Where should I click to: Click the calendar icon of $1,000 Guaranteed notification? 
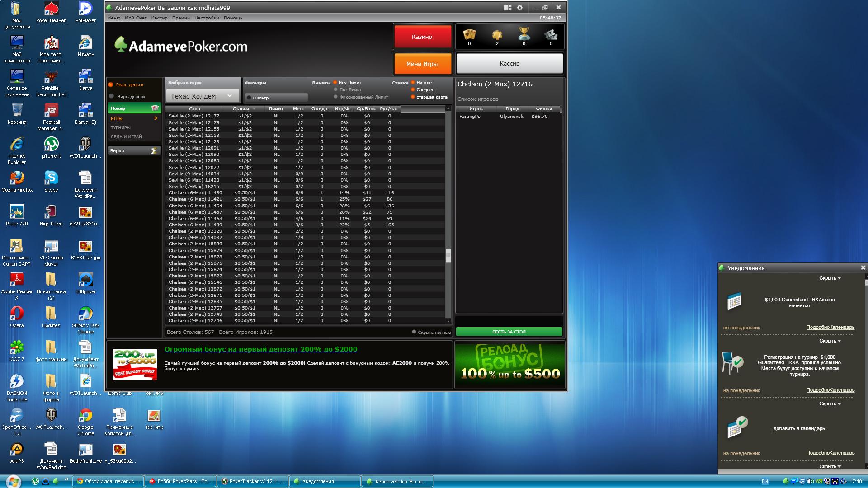pyautogui.click(x=734, y=301)
